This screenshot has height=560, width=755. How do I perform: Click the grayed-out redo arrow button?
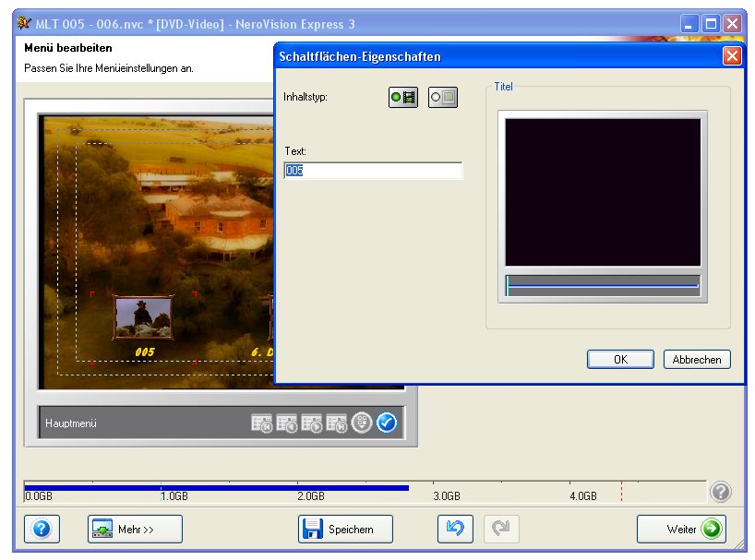click(x=501, y=529)
